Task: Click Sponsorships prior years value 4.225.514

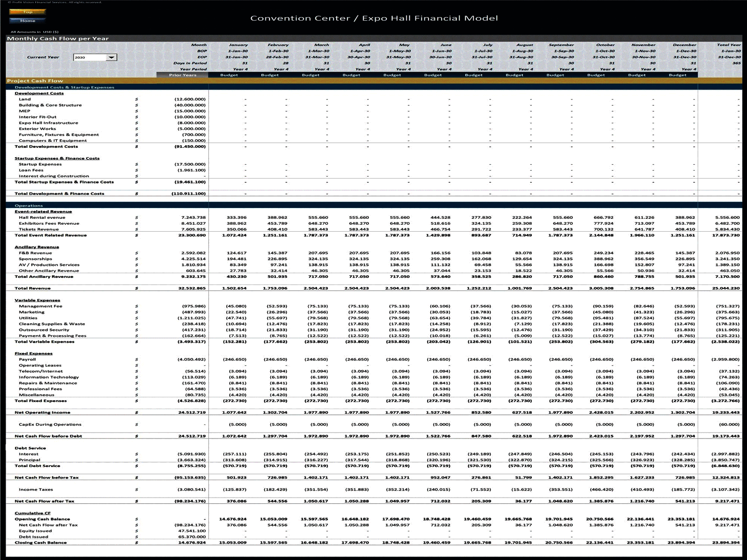Action: [193, 259]
